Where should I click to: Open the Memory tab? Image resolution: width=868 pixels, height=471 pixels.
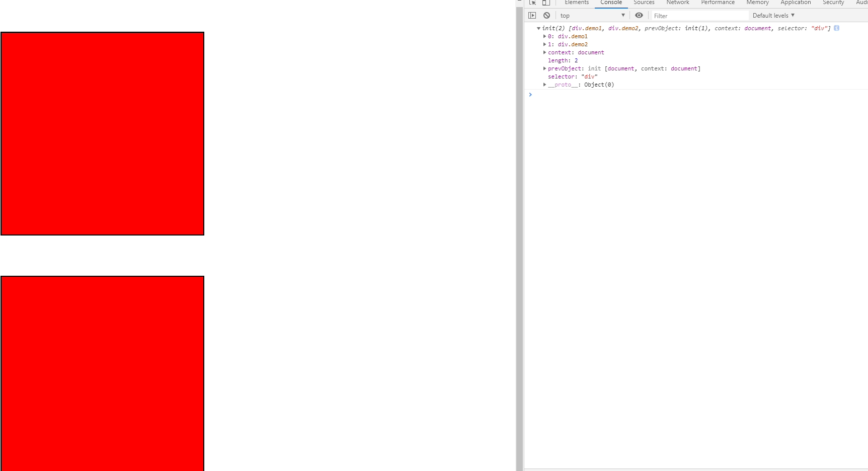[758, 3]
